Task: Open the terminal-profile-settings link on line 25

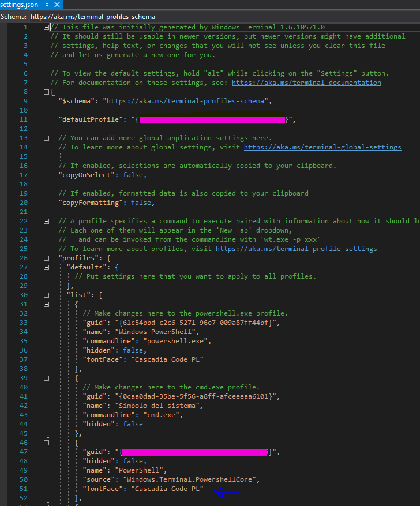Action: (296, 249)
